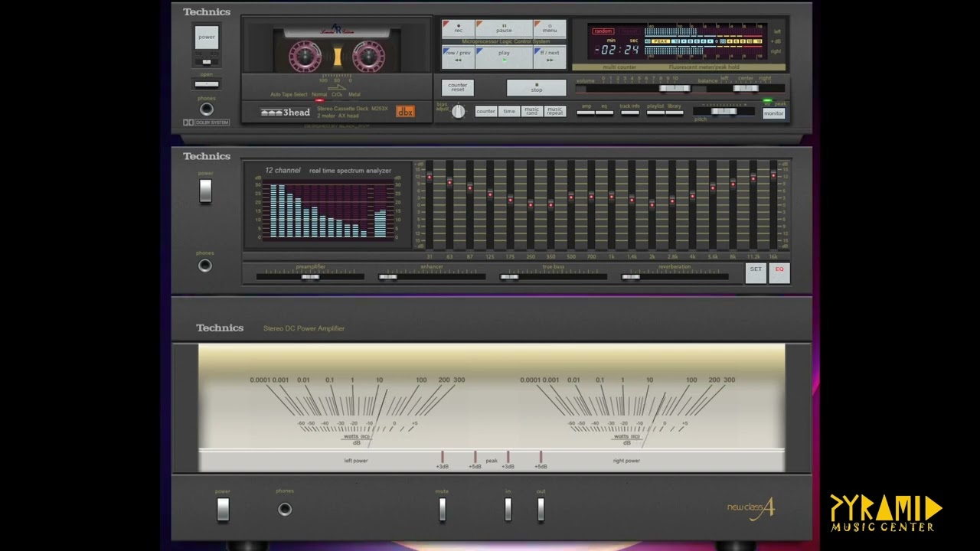Image resolution: width=980 pixels, height=551 pixels.
Task: Rewind to previous track
Action: 458,57
